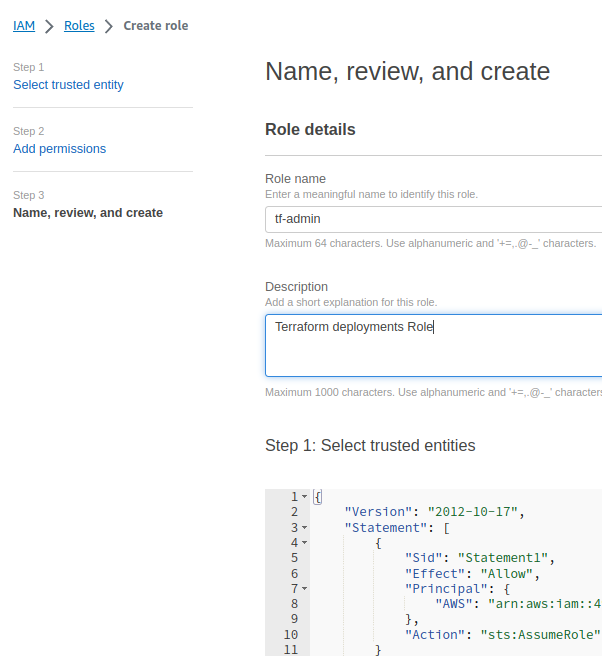Click the "Action" key on line 10
602x656 pixels.
coord(435,635)
